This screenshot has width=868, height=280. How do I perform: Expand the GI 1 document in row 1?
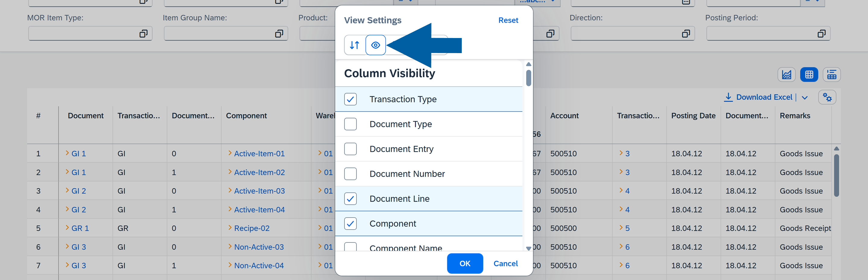point(68,153)
